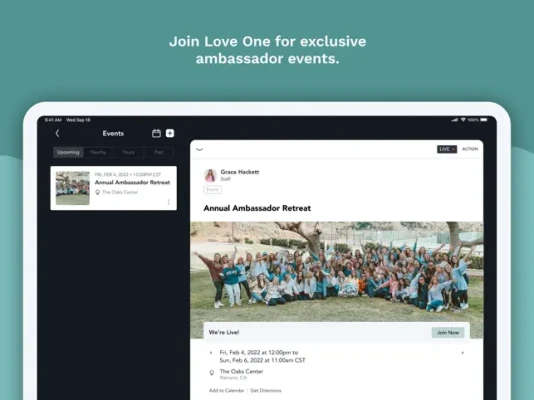Viewport: 534px width, 400px height.
Task: Go to the previous date with left arrow
Action: pos(211,353)
